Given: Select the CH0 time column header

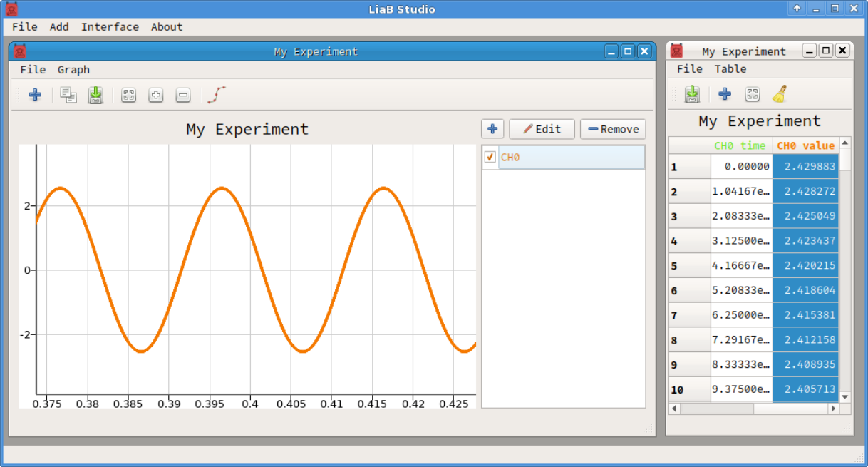Looking at the screenshot, I should 740,145.
